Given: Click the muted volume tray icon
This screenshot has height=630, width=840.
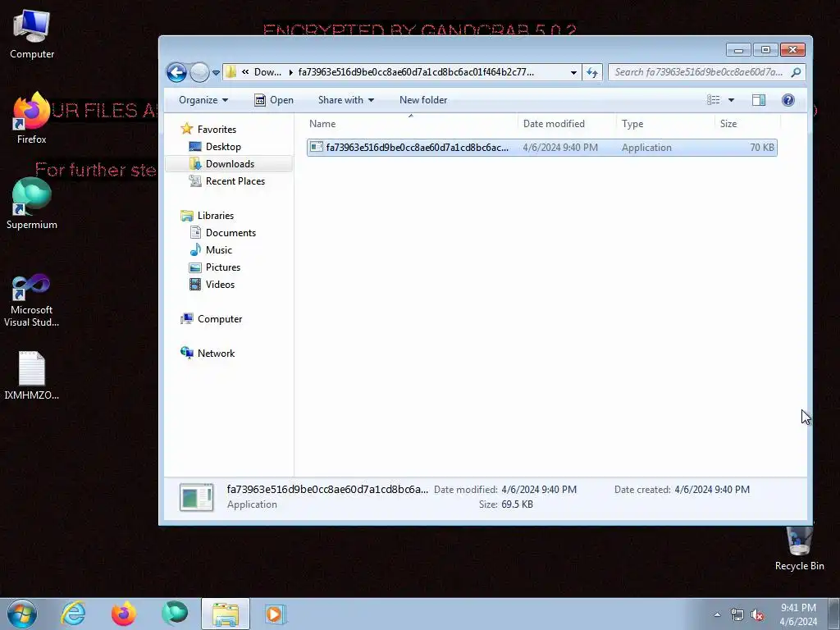Looking at the screenshot, I should click(x=757, y=614).
